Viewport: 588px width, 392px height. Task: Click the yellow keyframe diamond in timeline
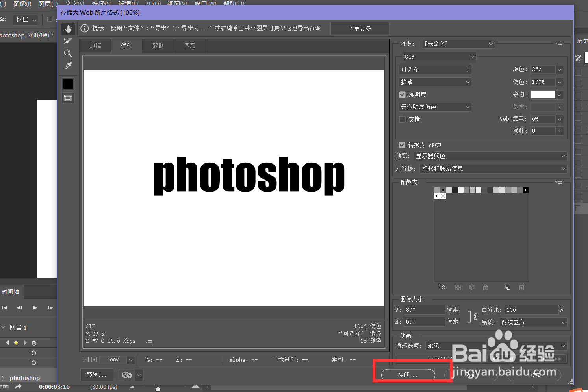pos(16,343)
